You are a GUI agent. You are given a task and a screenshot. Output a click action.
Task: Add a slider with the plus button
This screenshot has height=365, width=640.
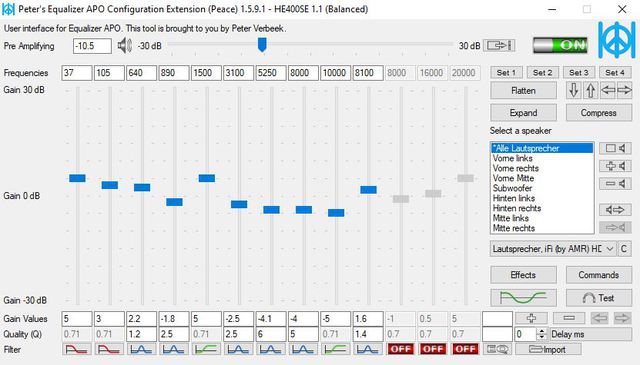(531, 318)
